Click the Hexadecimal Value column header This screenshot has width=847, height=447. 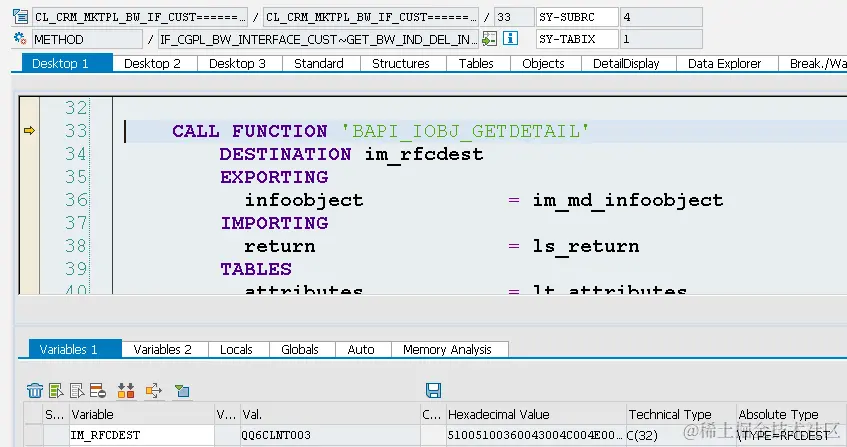(535, 415)
